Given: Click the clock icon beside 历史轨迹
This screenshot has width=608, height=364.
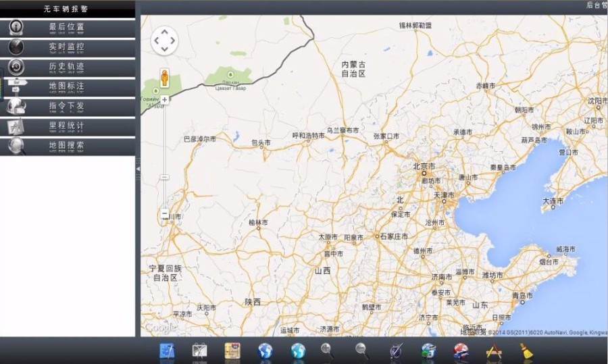Looking at the screenshot, I should (17, 67).
